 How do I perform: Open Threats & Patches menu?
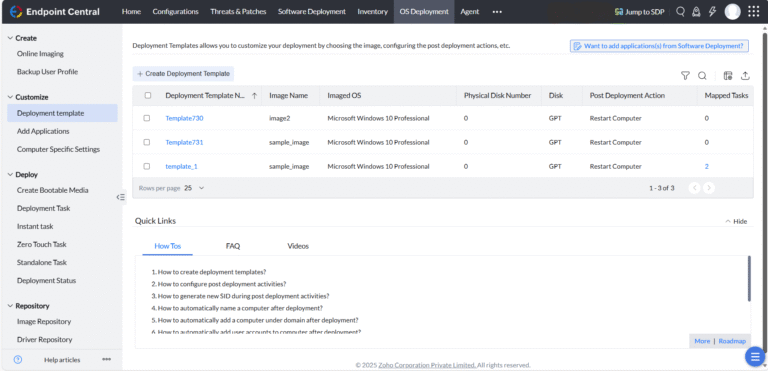click(238, 12)
